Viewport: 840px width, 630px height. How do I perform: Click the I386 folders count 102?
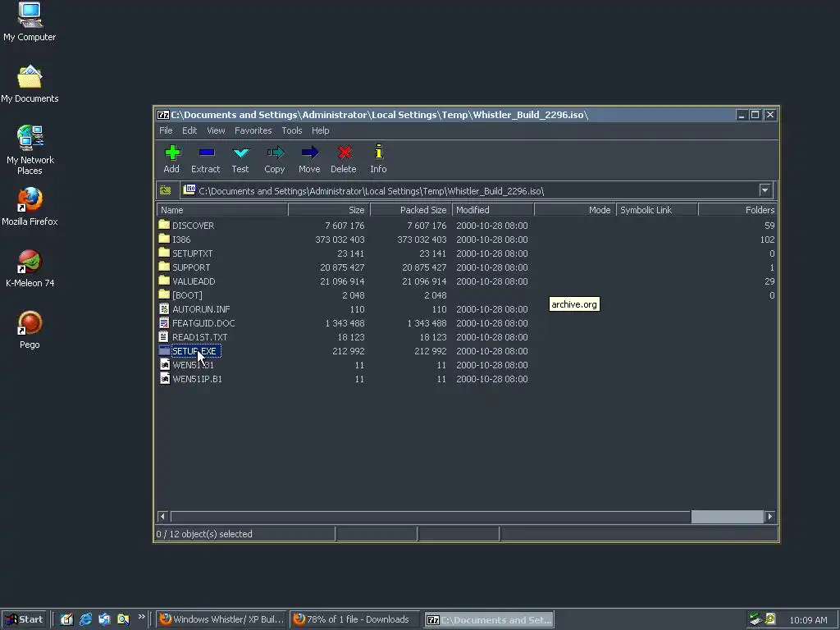[767, 240]
